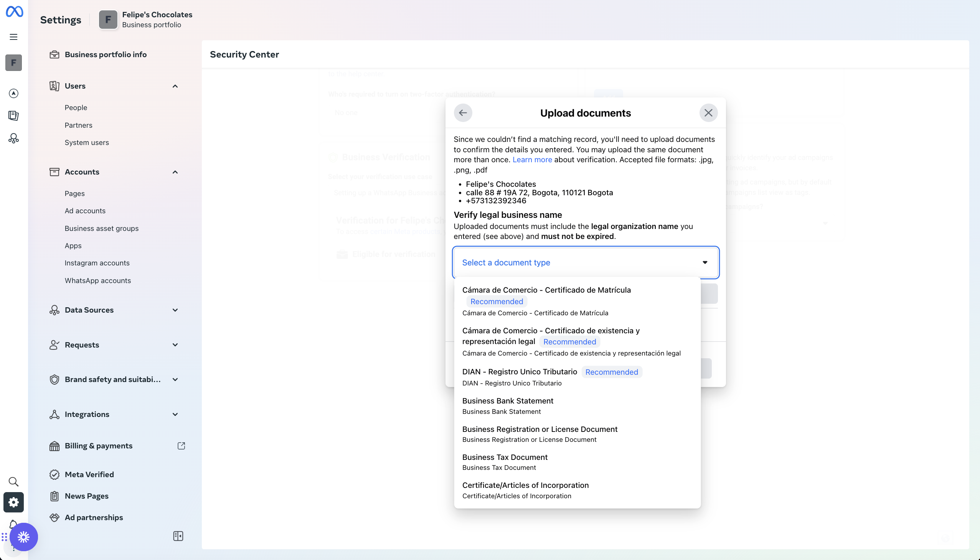980x560 pixels.
Task: Collapse the Users section chevron
Action: 175,86
